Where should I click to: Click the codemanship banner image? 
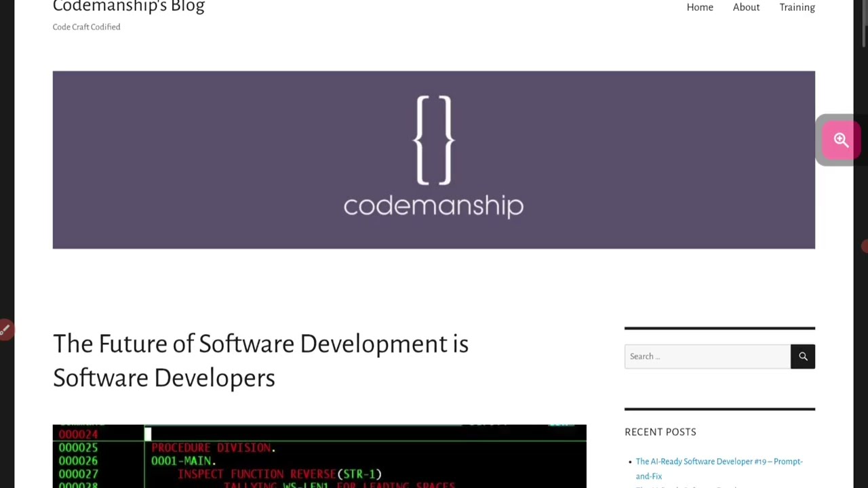pos(434,160)
